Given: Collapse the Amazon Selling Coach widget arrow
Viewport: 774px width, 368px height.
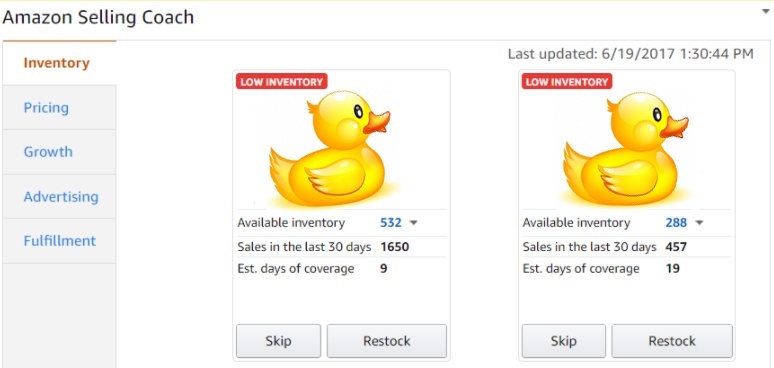Looking at the screenshot, I should point(767,11).
